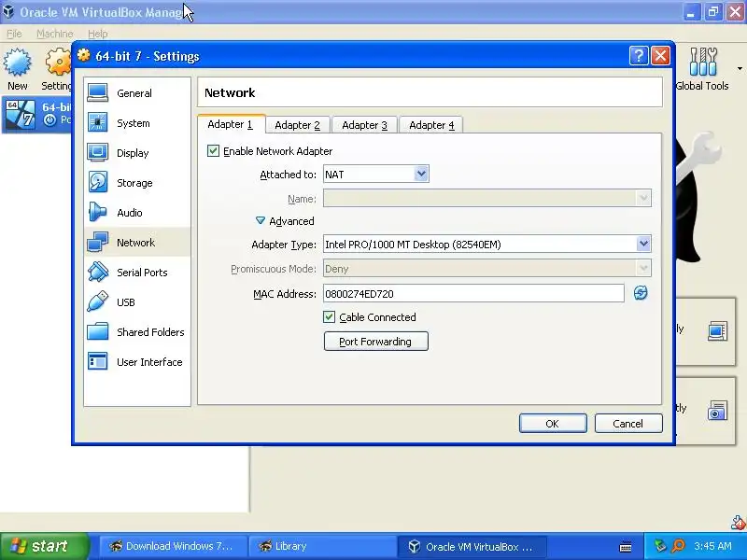Open the Machine menu

[x=55, y=34]
